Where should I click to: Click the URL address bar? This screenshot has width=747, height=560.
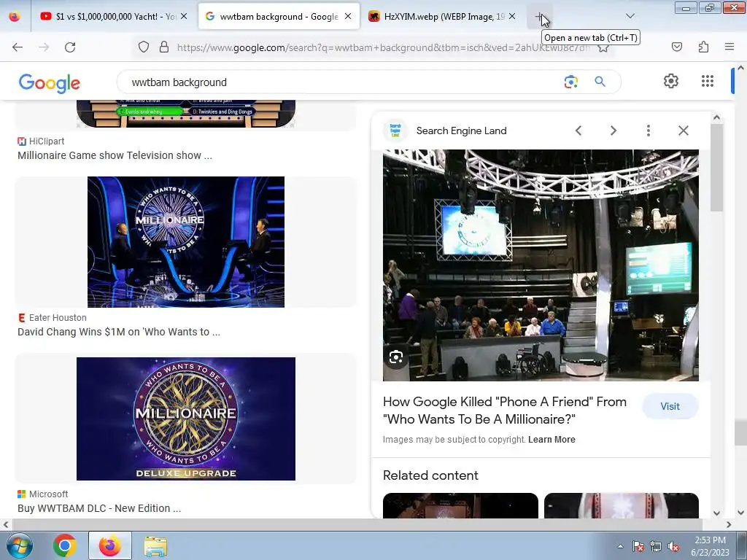tap(384, 47)
